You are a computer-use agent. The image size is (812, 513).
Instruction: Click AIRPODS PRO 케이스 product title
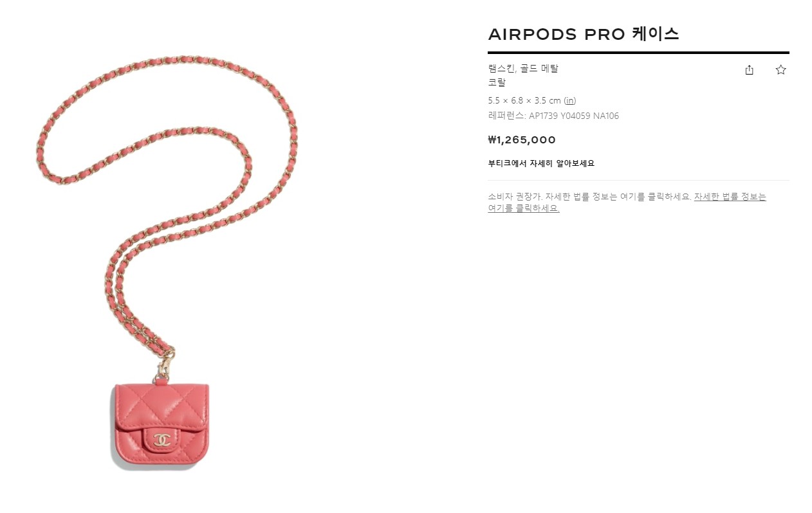584,34
